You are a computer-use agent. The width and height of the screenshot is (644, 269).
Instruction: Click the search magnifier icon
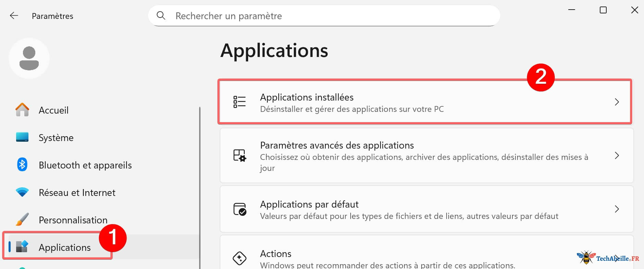[161, 15]
